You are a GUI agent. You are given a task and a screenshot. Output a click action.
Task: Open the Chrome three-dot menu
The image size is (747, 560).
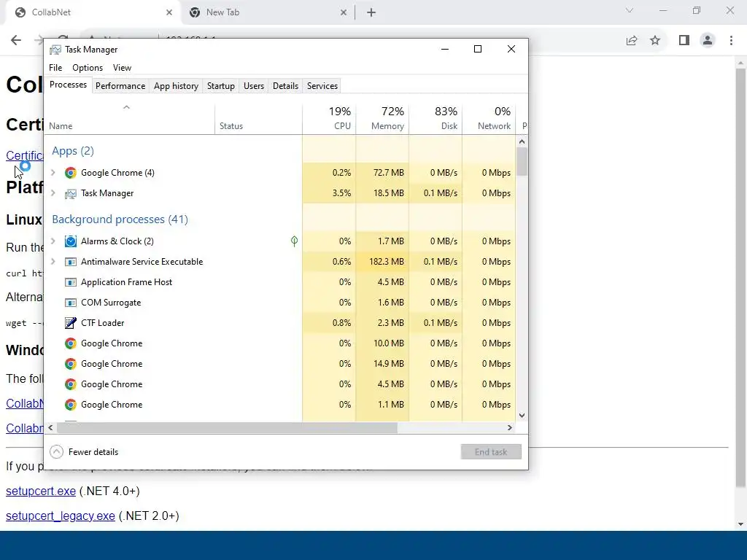(731, 41)
